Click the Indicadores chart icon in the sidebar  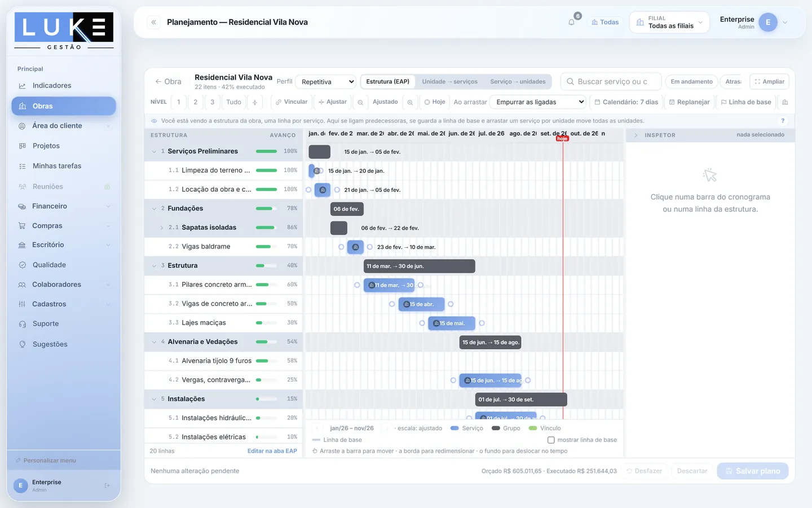click(x=22, y=86)
